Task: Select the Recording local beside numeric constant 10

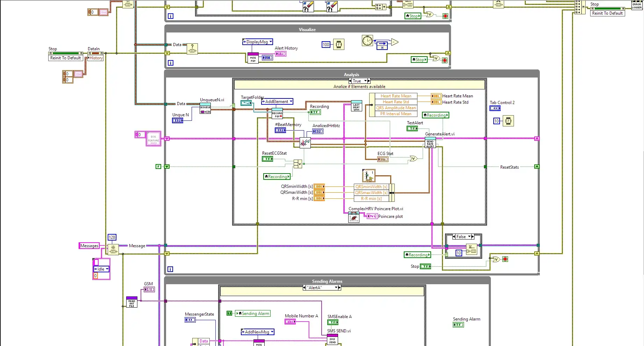Action: (x=417, y=255)
